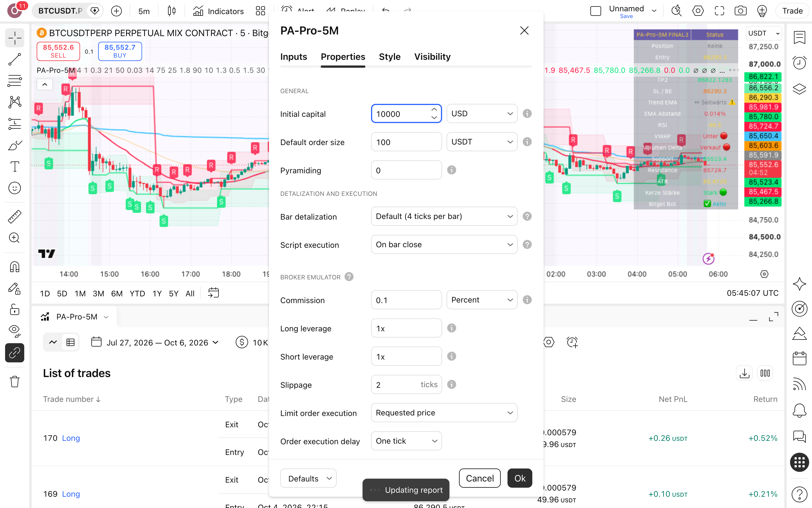The image size is (812, 508).
Task: Open the object tree layers panel
Action: pos(800,89)
